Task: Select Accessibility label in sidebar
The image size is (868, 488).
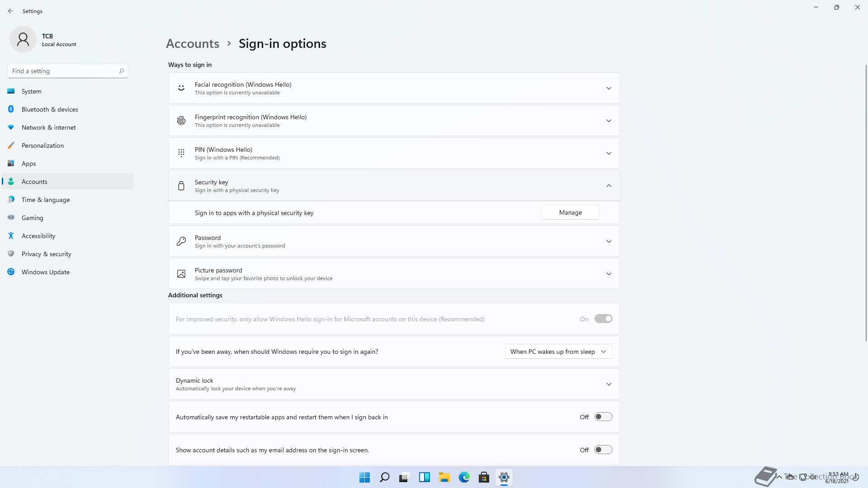Action: tap(38, 236)
